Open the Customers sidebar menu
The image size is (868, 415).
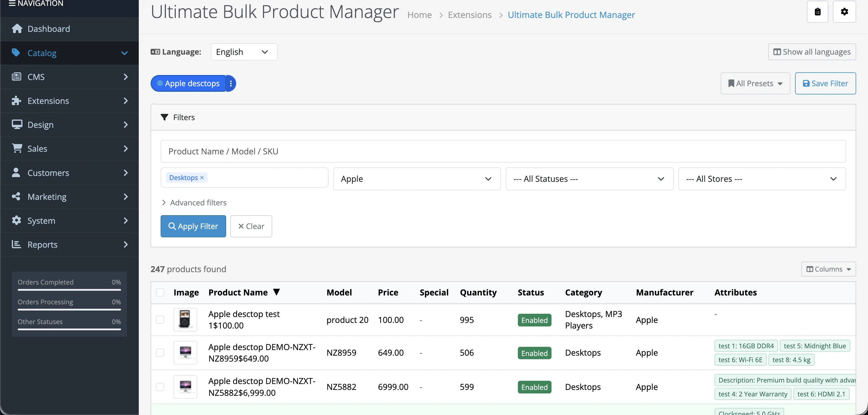(x=69, y=172)
